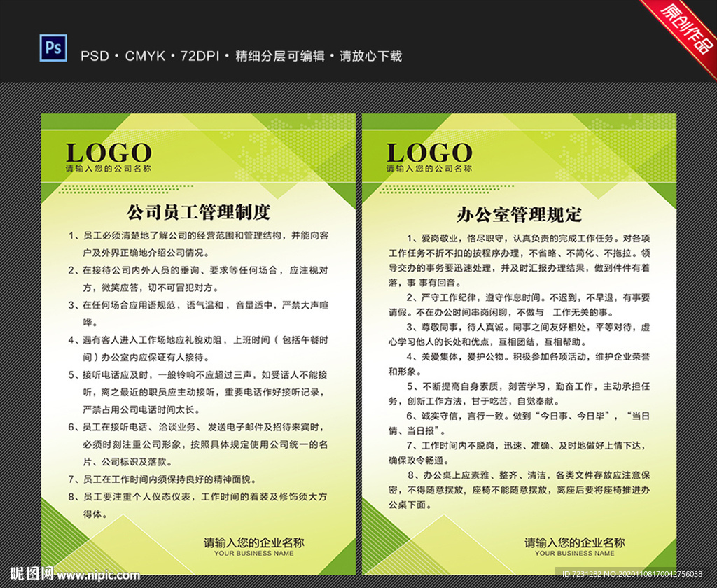Click right rule 4 starting 关爱集体

pyautogui.click(x=520, y=364)
